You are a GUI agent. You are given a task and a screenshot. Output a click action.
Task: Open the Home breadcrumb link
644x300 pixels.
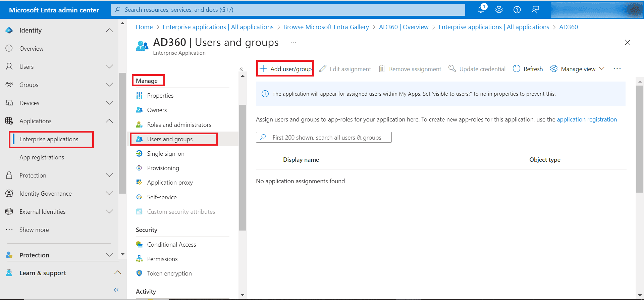pos(144,27)
